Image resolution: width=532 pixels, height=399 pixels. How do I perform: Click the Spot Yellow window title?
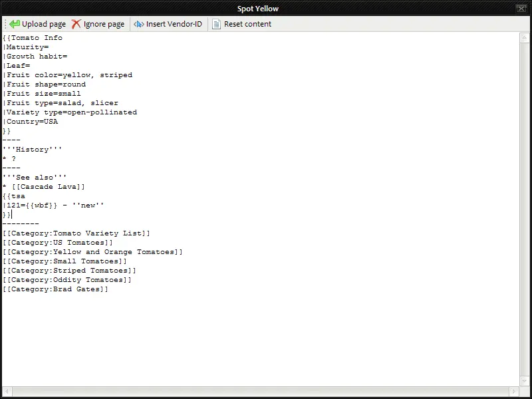click(x=258, y=9)
